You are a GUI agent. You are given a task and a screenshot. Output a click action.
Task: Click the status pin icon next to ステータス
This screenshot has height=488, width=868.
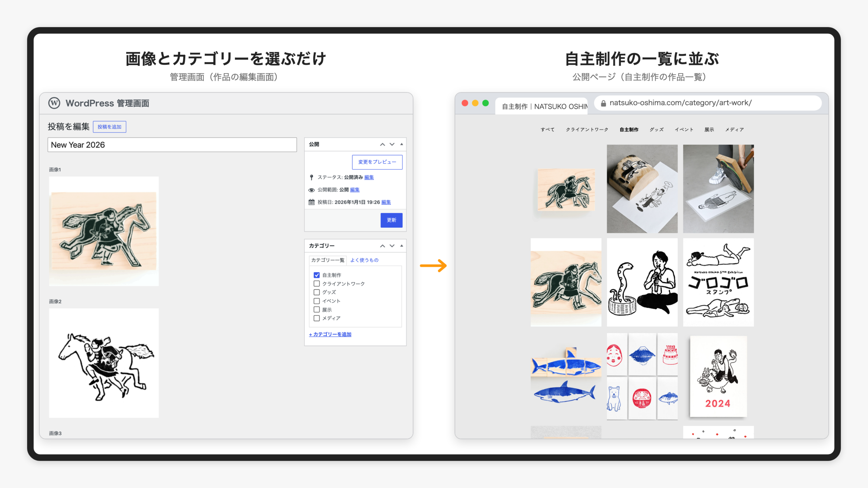click(x=312, y=177)
